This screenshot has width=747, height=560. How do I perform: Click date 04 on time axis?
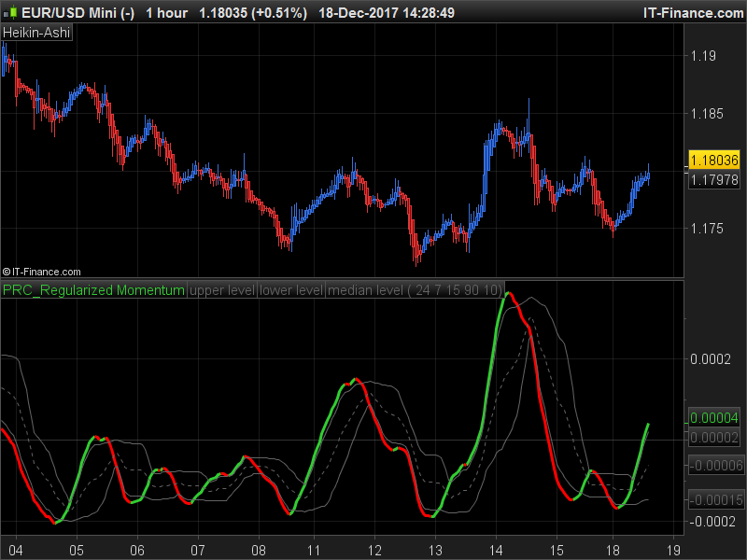tap(16, 551)
